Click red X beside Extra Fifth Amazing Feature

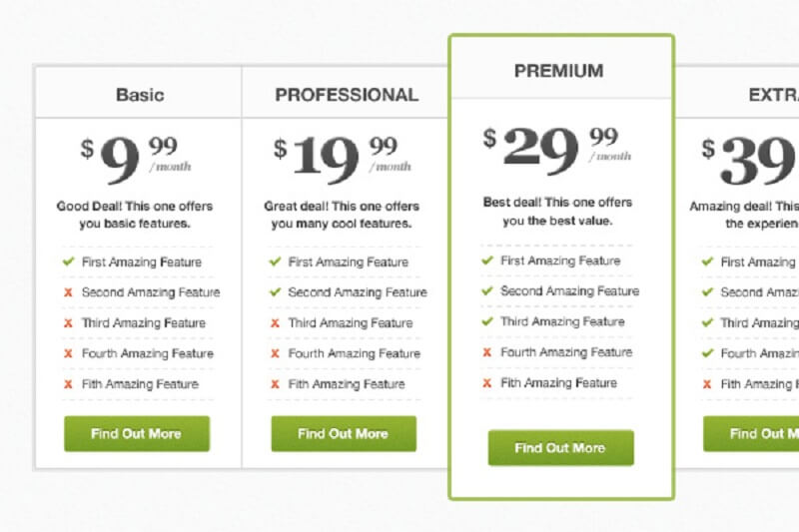tap(707, 384)
